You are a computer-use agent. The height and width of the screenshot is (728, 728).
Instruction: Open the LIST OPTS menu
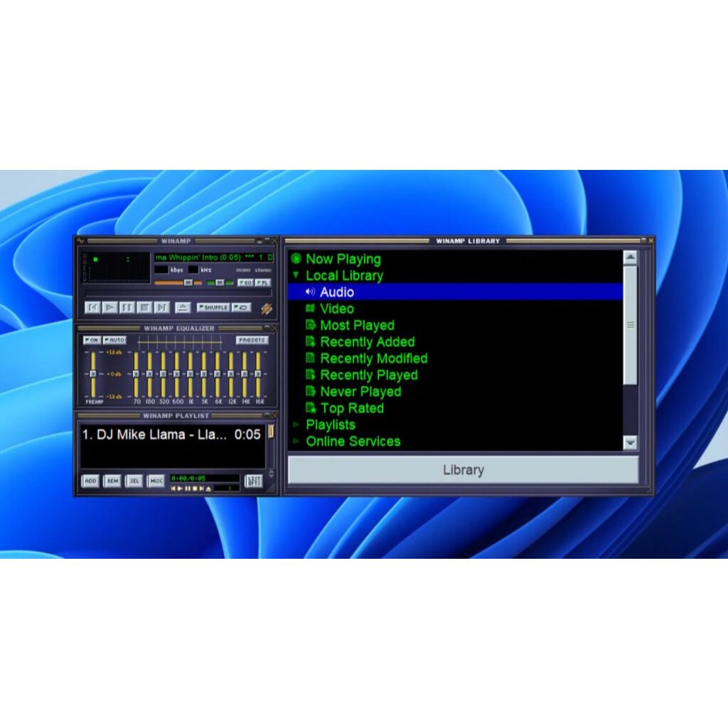254,481
